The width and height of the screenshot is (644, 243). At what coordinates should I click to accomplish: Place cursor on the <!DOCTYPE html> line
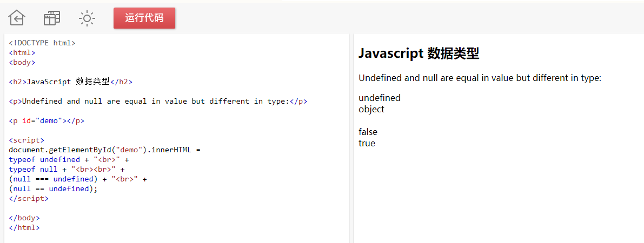(42, 43)
